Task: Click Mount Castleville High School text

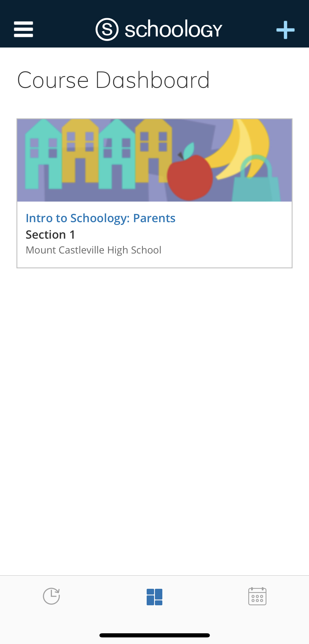Action: [93, 250]
